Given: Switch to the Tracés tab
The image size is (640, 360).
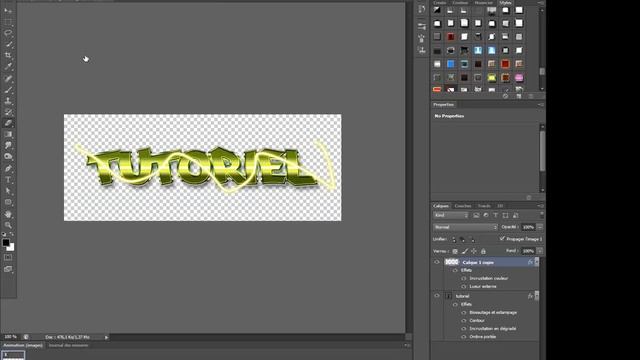Looking at the screenshot, I should pyautogui.click(x=484, y=206).
